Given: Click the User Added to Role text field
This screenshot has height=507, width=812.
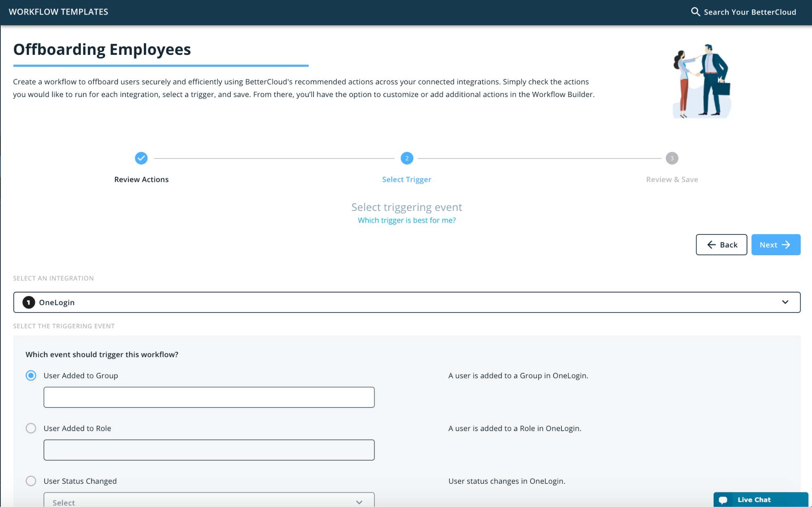Looking at the screenshot, I should coord(209,450).
